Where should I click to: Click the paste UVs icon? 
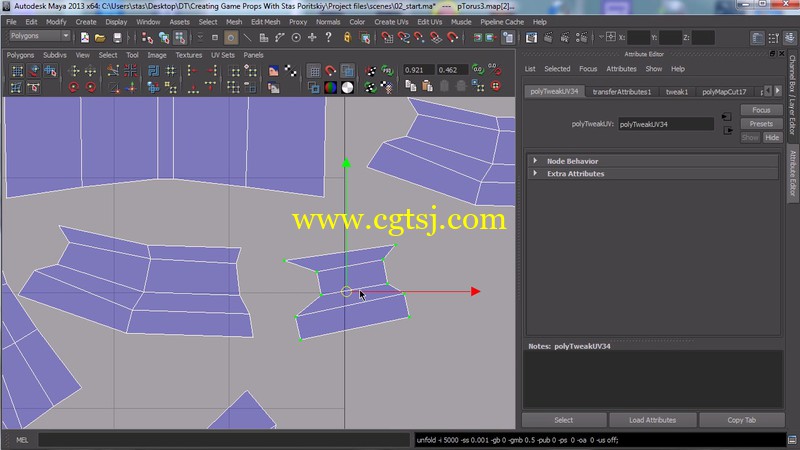click(428, 87)
